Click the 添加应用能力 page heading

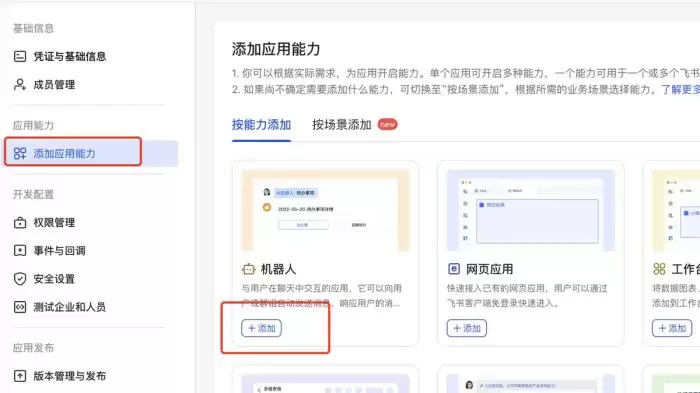(276, 49)
